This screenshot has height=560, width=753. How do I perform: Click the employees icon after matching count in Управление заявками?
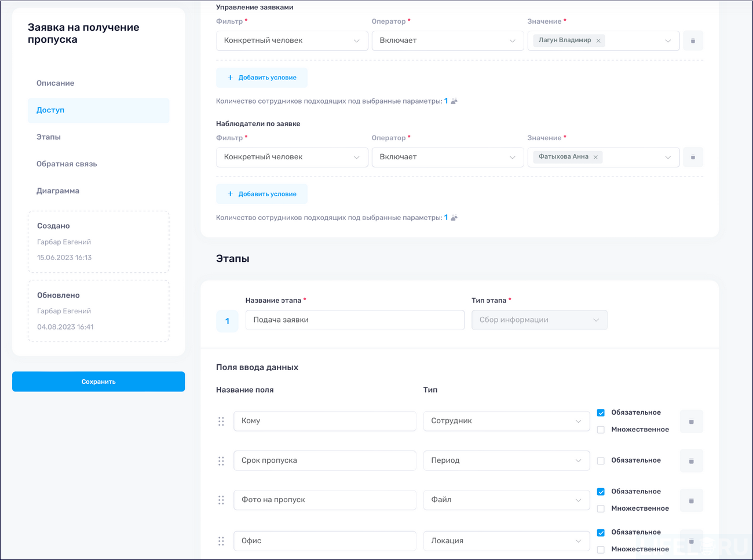pos(453,100)
